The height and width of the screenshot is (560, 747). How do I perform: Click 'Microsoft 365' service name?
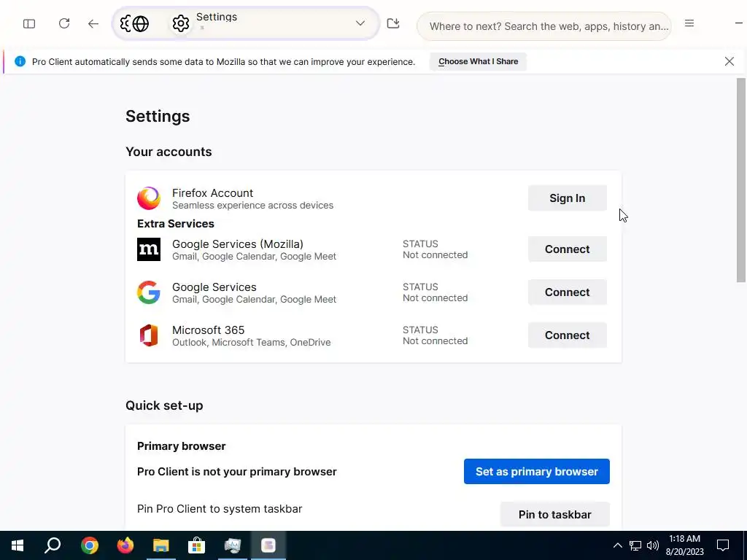pos(208,330)
